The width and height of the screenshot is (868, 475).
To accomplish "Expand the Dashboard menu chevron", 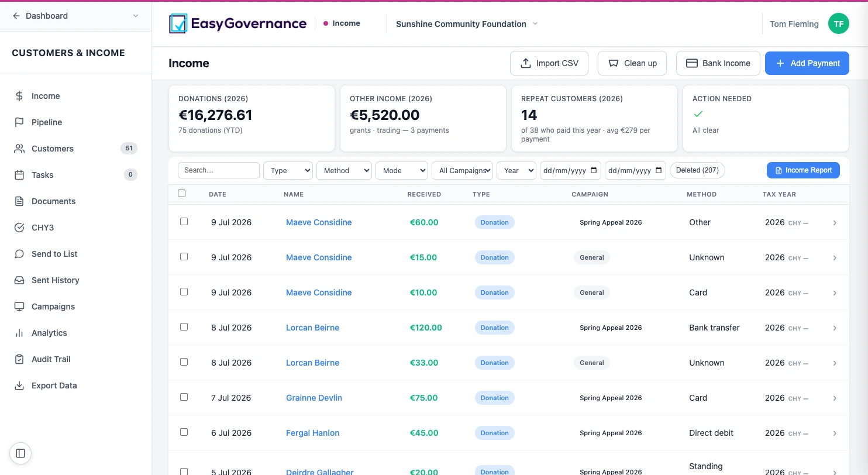I will [x=136, y=16].
